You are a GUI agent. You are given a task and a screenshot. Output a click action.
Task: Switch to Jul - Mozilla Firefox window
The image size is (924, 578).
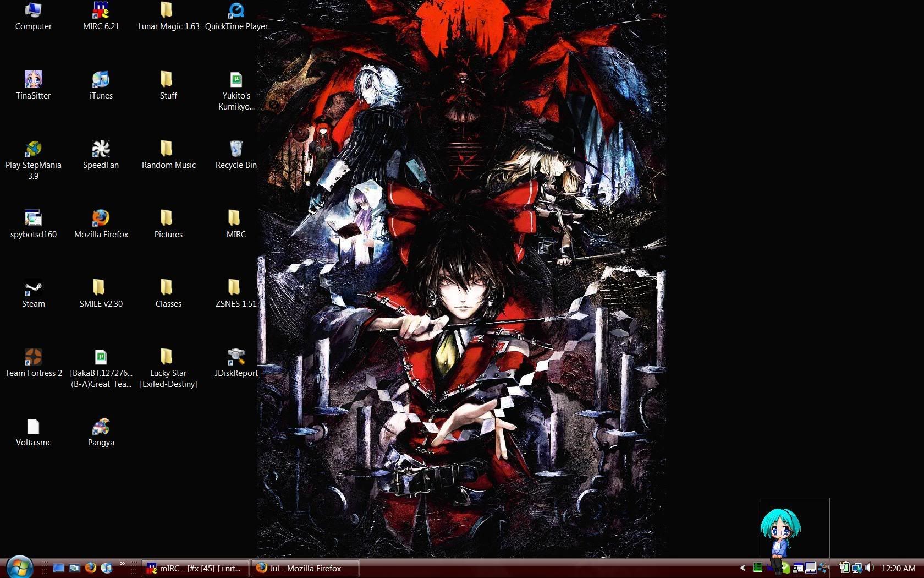(305, 568)
